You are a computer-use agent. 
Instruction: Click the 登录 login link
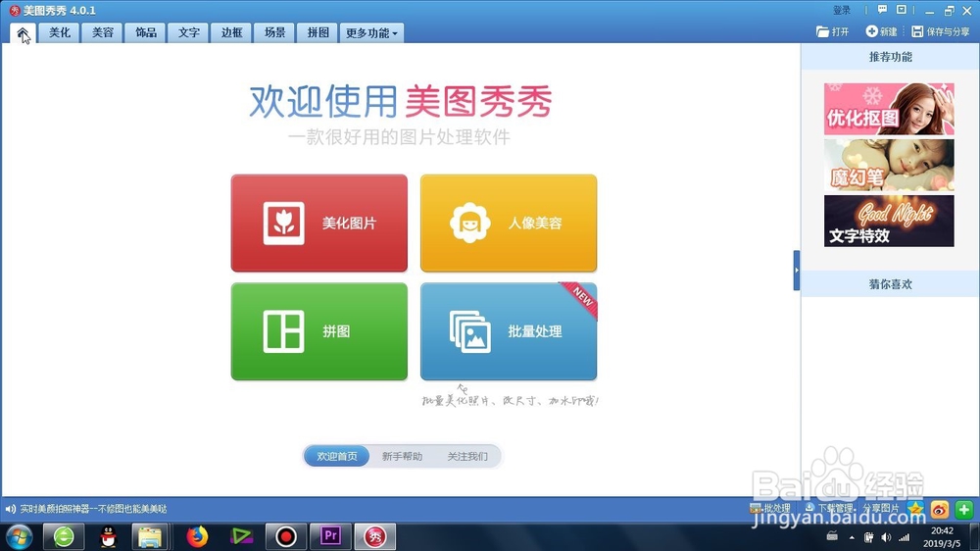coord(842,11)
